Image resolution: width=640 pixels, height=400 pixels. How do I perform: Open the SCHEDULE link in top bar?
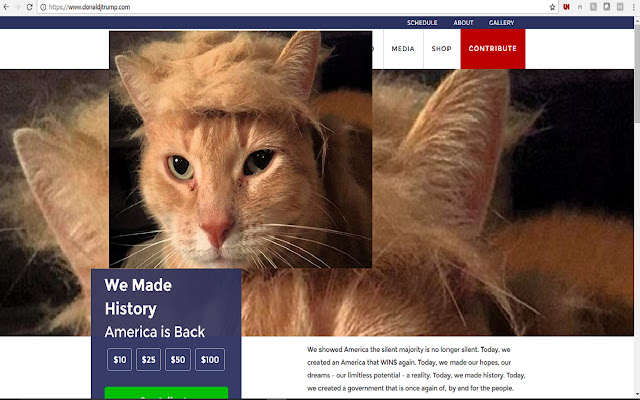tap(422, 22)
